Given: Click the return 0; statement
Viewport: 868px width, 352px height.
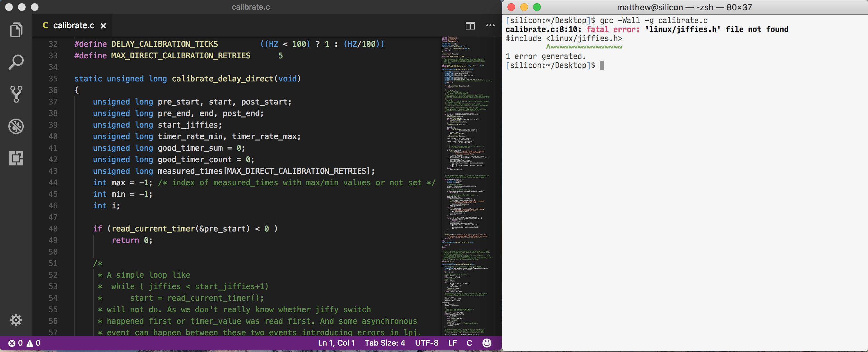Looking at the screenshot, I should coord(132,240).
